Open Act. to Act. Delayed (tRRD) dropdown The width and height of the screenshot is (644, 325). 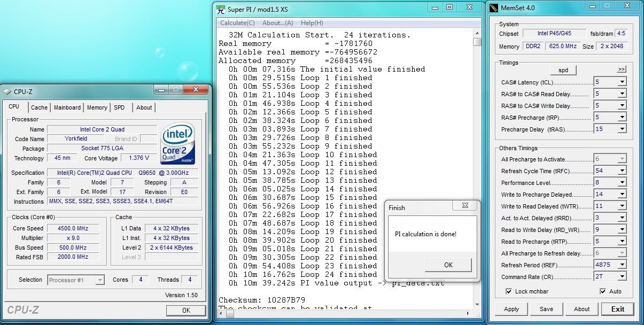(622, 218)
